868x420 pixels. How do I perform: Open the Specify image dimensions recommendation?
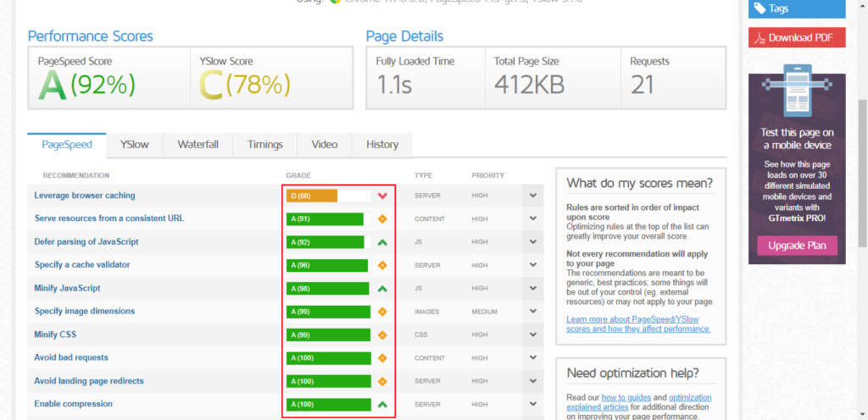[x=85, y=311]
